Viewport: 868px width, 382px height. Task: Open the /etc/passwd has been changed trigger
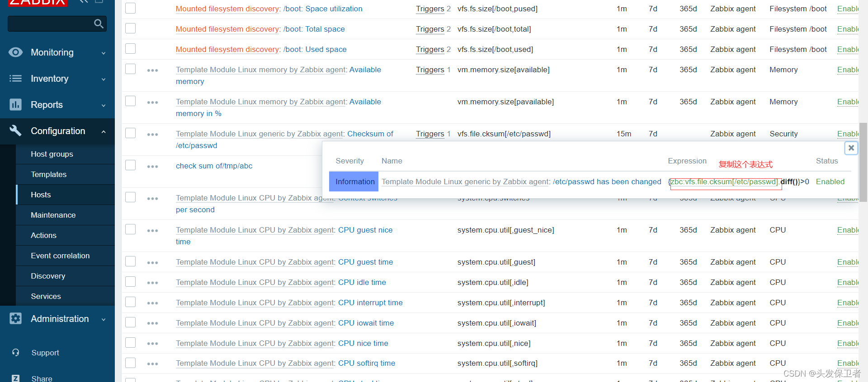607,182
